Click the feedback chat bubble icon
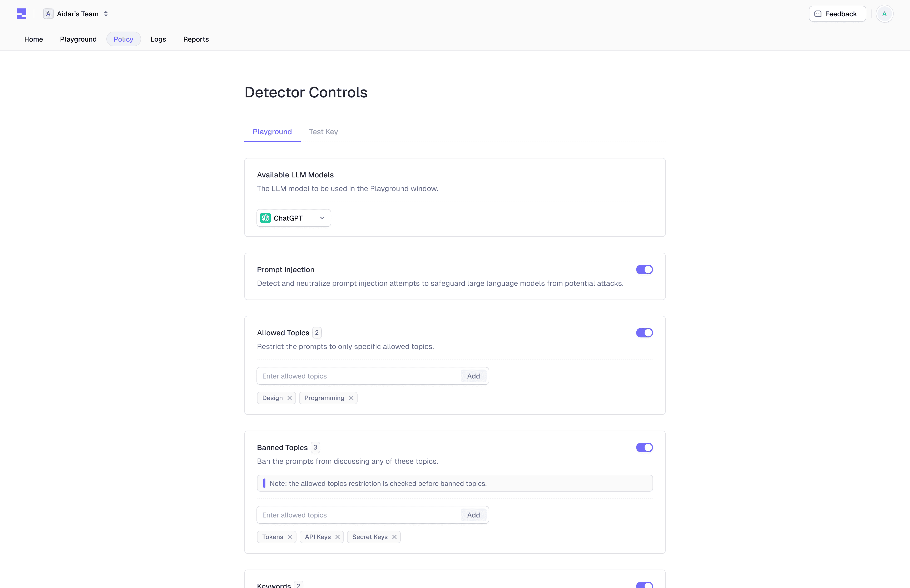Image resolution: width=910 pixels, height=588 pixels. pos(818,14)
